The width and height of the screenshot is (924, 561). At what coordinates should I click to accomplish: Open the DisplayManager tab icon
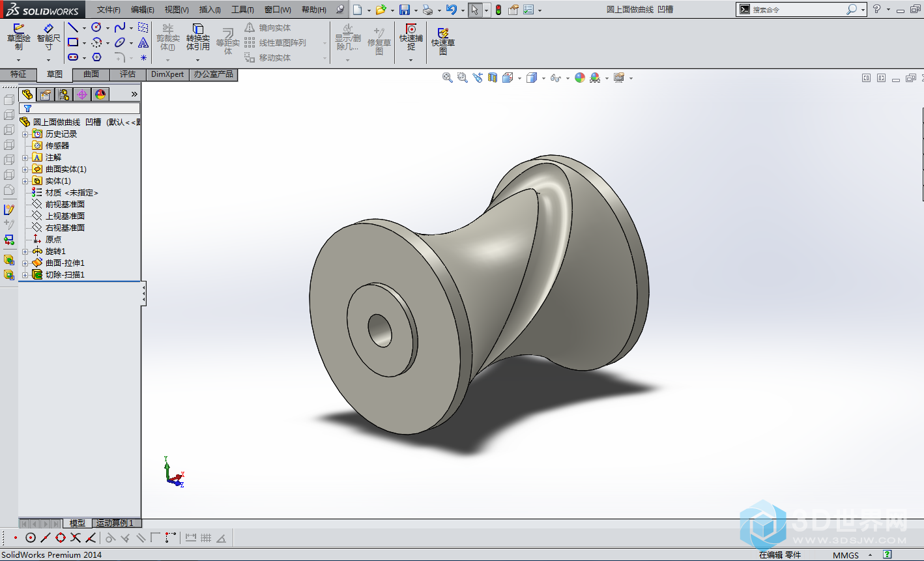[x=100, y=94]
